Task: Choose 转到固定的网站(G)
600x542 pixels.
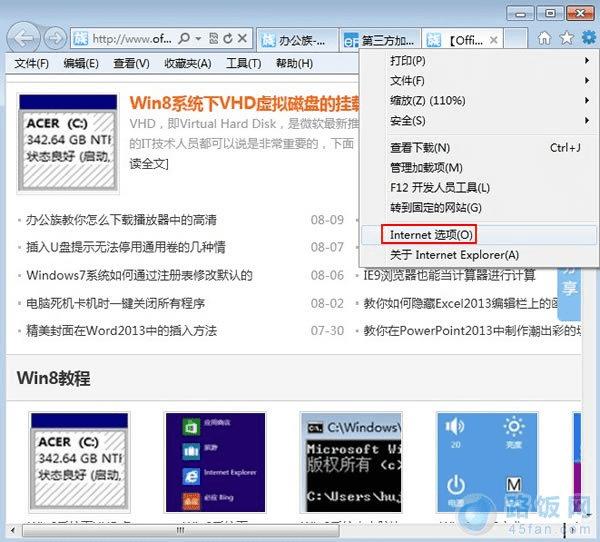Action: point(479,208)
